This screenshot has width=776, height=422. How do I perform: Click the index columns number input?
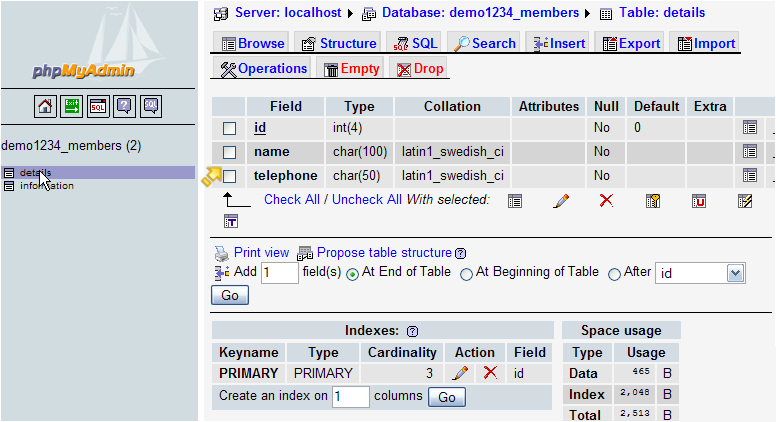[x=350, y=397]
